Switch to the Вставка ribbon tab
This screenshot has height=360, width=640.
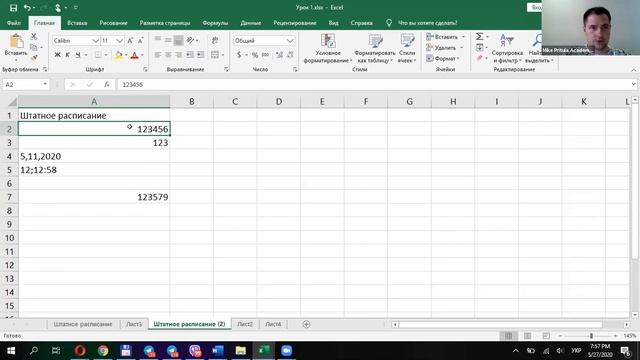click(77, 23)
